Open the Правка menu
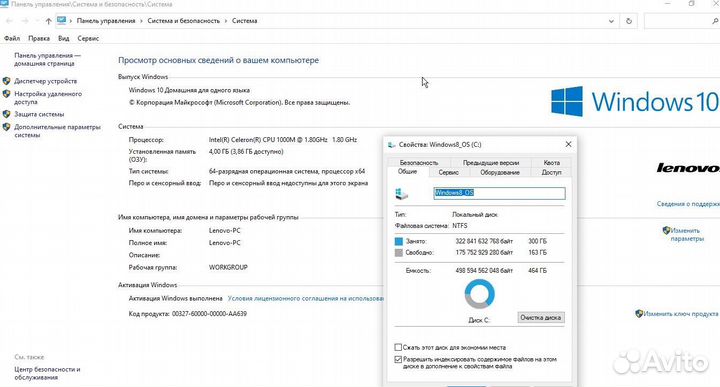This screenshot has height=387, width=720. click(x=39, y=39)
